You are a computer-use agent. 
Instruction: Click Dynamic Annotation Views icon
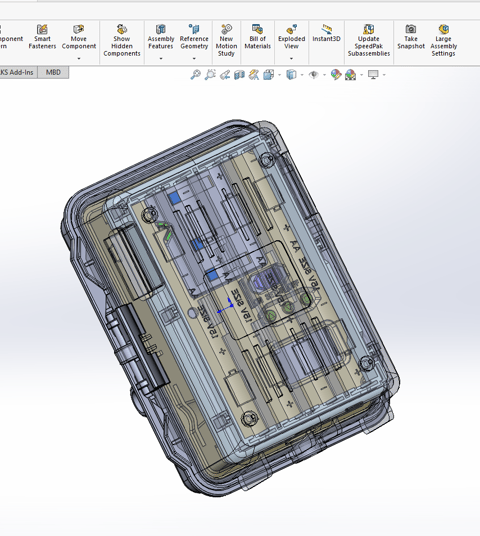tap(254, 75)
